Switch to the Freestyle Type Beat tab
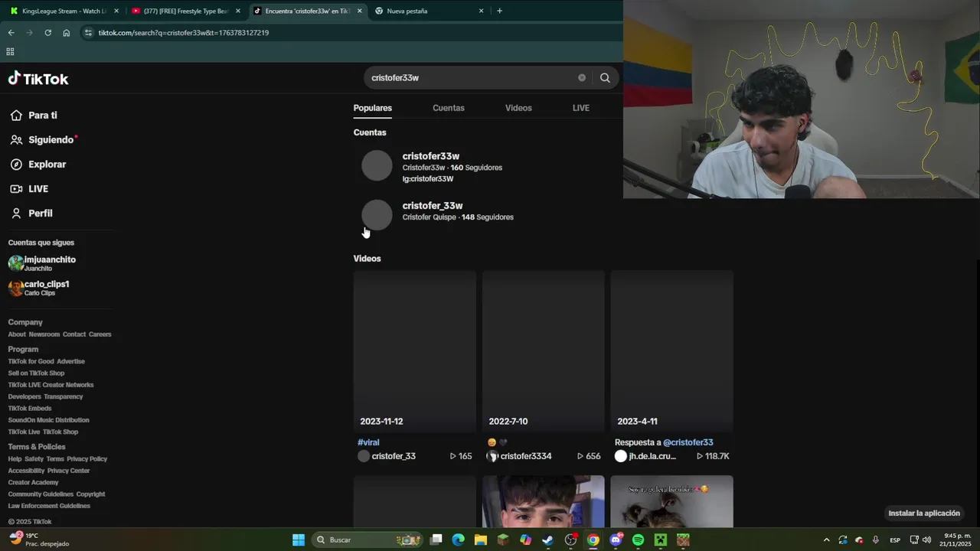The height and width of the screenshot is (551, 980). coord(185,11)
